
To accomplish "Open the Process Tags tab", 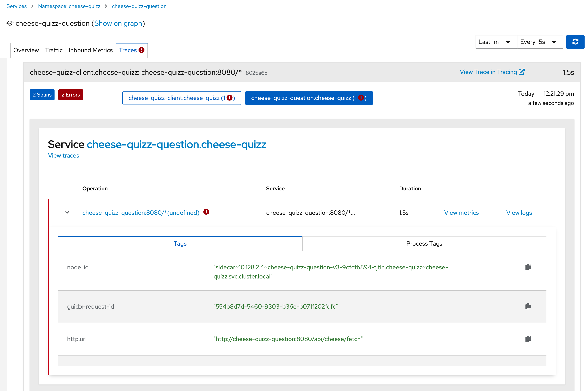I will pos(424,244).
